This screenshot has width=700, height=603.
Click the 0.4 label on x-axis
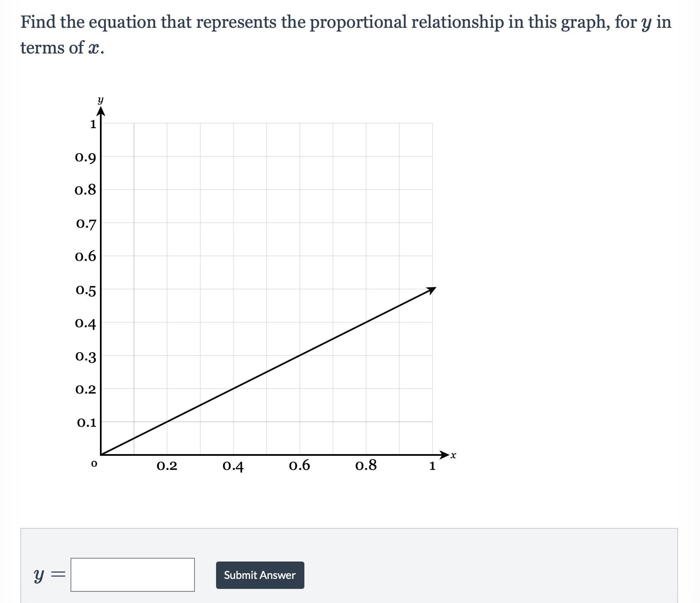233,466
